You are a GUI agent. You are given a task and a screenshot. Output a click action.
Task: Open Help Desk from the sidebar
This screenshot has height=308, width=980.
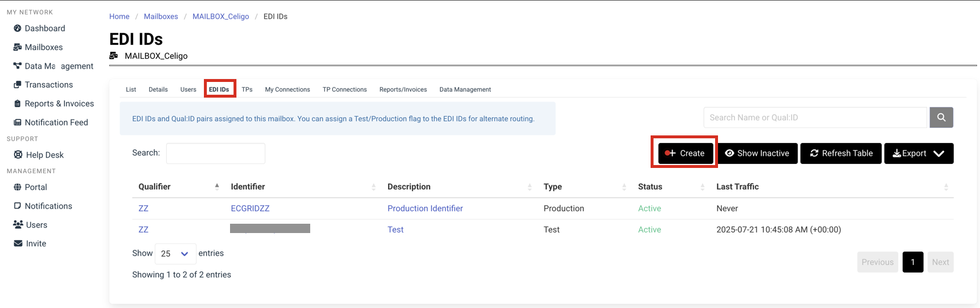tap(45, 155)
